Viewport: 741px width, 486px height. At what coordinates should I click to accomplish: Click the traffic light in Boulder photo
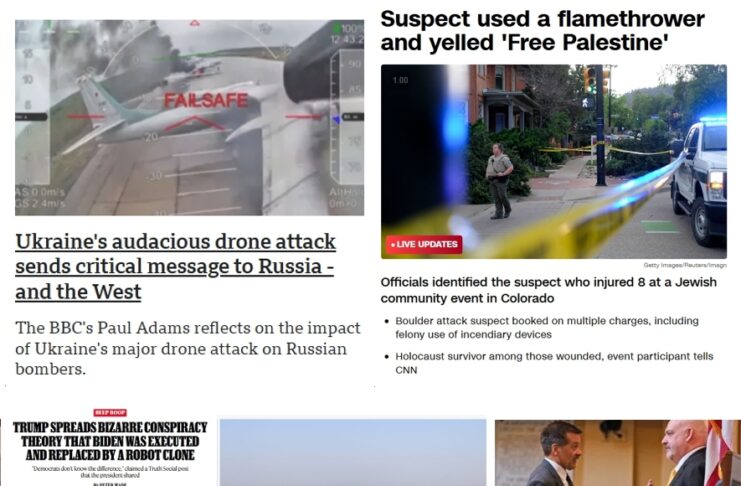pos(590,80)
